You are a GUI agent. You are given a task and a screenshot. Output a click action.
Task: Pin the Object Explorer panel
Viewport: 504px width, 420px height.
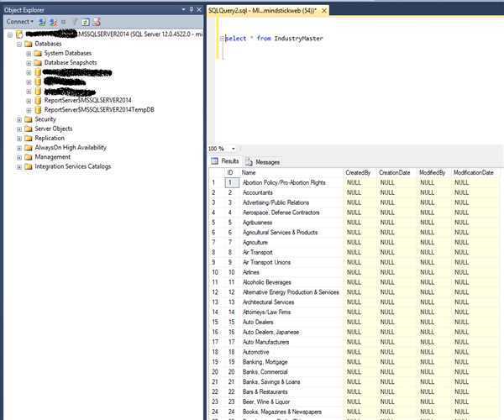[191, 8]
